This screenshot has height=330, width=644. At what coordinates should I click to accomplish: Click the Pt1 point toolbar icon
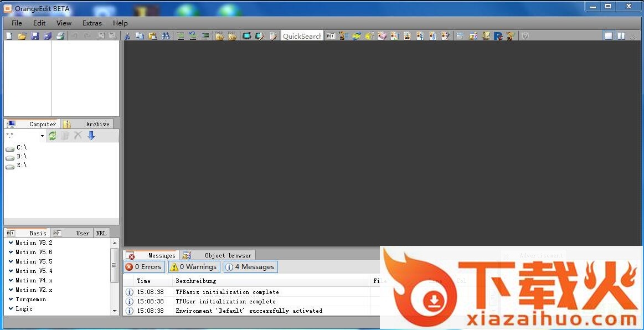tap(331, 36)
